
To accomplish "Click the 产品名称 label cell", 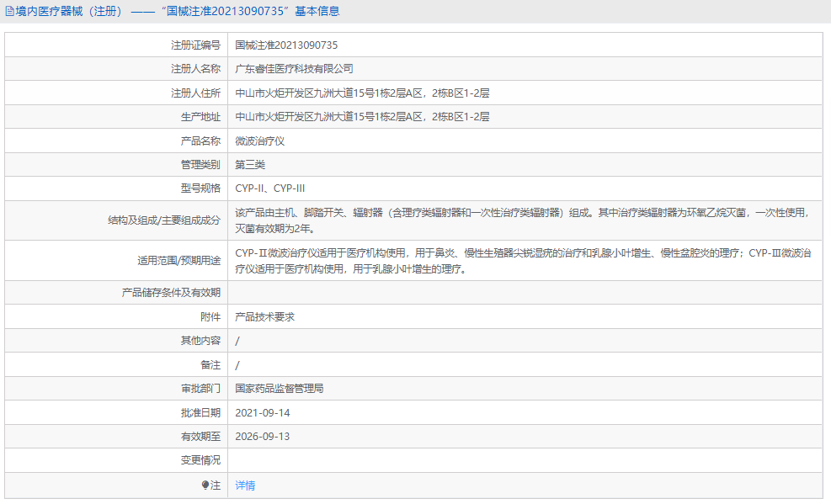I will tap(116, 141).
